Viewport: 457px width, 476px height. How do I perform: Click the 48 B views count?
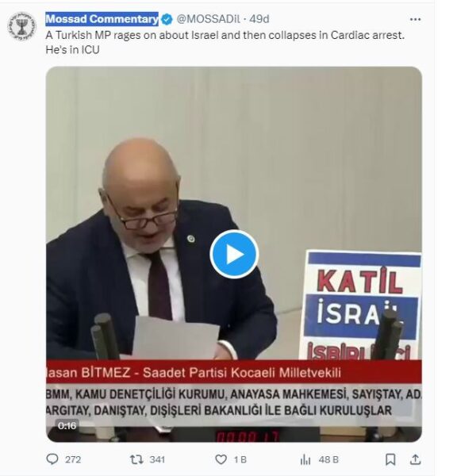point(328,459)
